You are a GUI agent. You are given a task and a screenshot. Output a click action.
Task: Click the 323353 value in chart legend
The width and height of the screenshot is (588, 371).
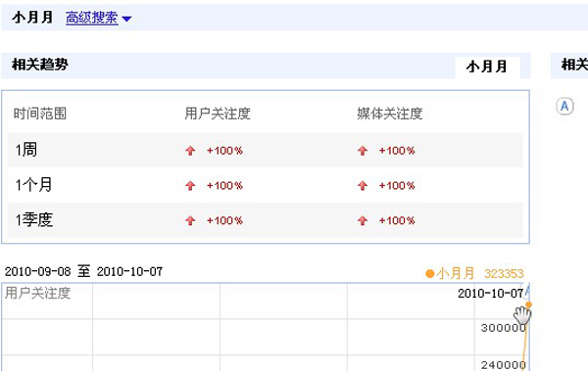(x=504, y=273)
